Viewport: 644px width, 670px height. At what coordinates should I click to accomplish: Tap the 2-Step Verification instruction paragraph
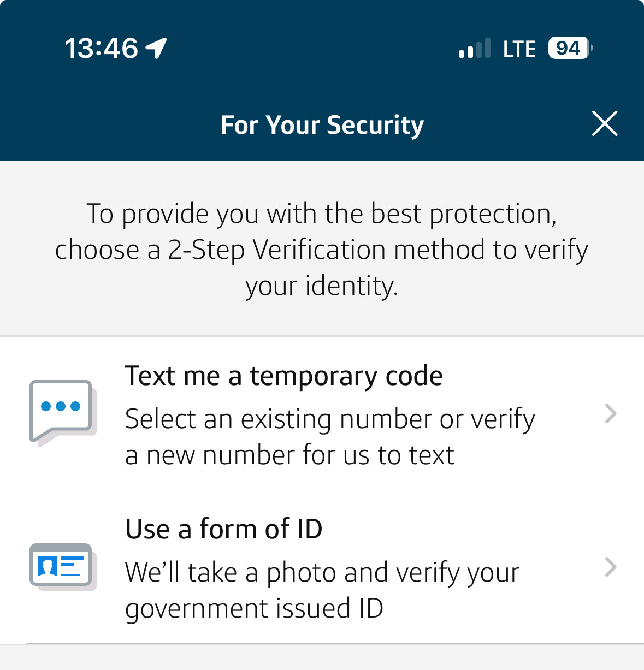coord(322,250)
